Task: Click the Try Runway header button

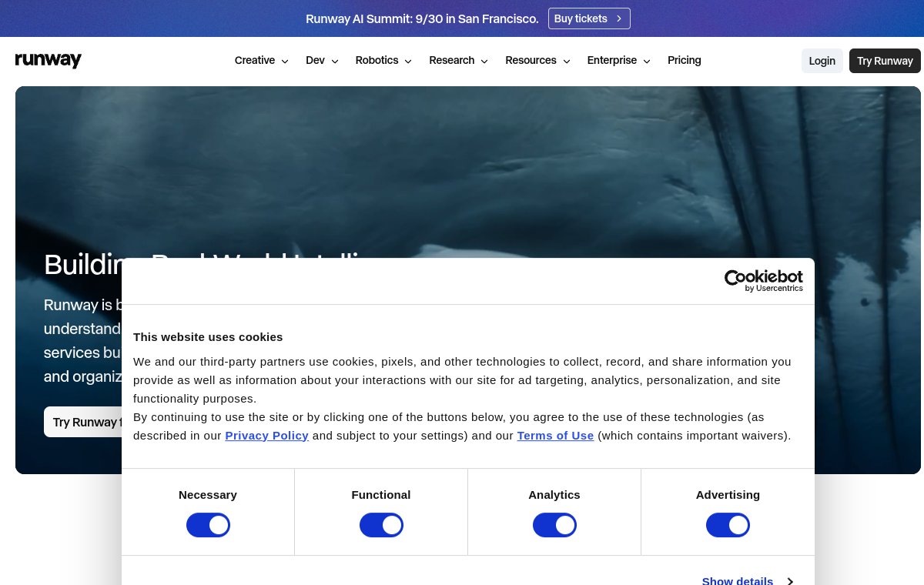Action: point(885,61)
